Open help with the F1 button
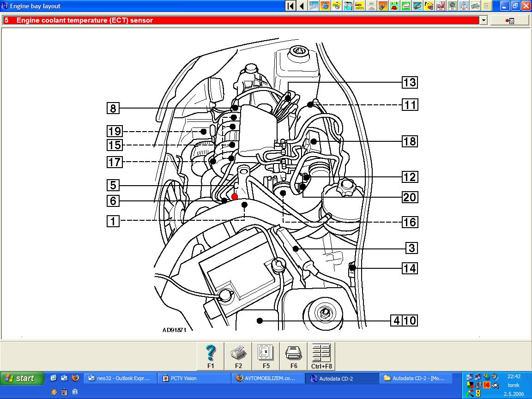Image resolution: width=532 pixels, height=399 pixels. 211,356
